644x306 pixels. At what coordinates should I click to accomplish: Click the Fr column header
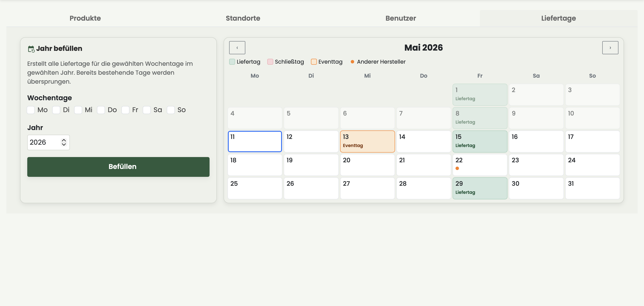coord(480,76)
